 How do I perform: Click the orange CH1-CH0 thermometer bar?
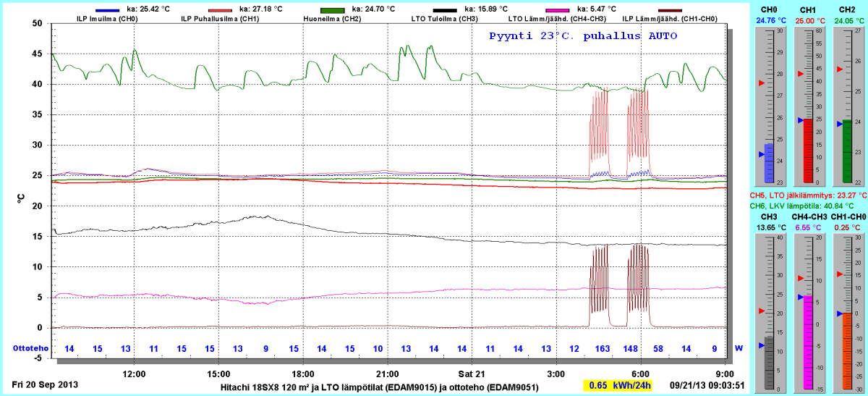click(848, 351)
